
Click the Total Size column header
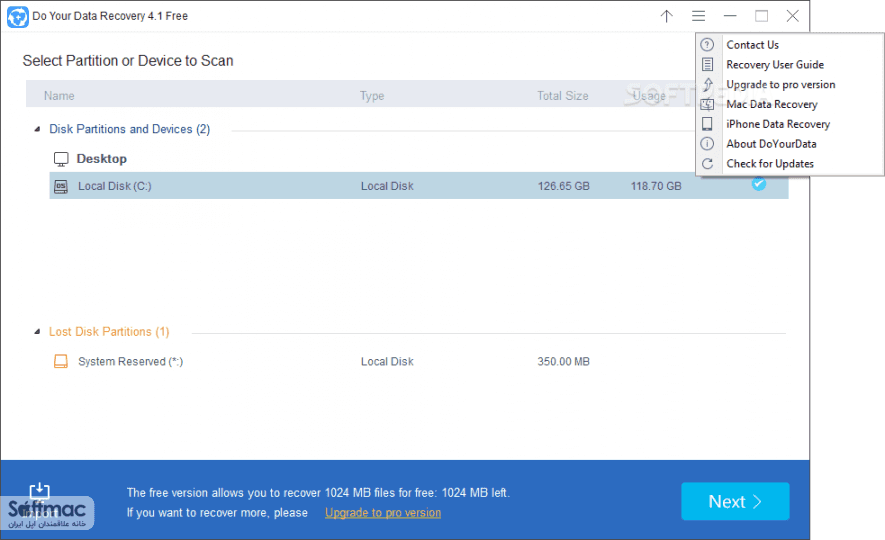coord(563,96)
